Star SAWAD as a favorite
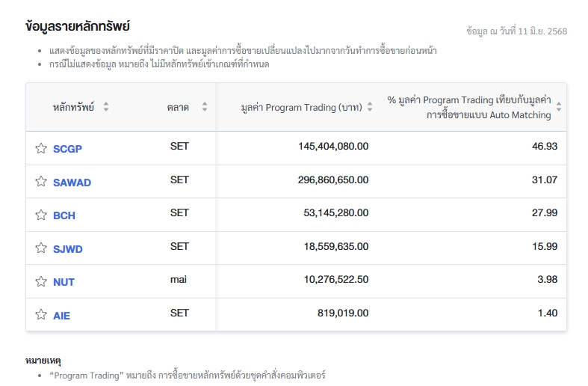Image resolution: width=588 pixels, height=386 pixels. 41,182
